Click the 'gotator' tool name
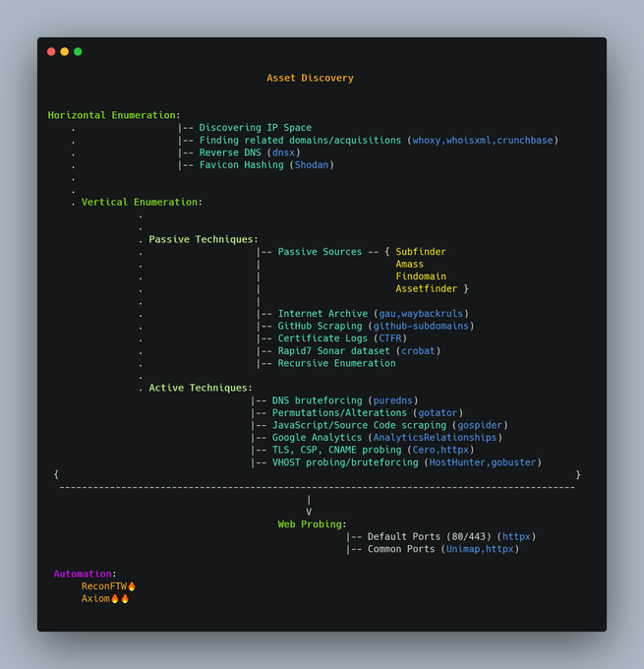Screen dimensions: 644x669 tap(438, 413)
